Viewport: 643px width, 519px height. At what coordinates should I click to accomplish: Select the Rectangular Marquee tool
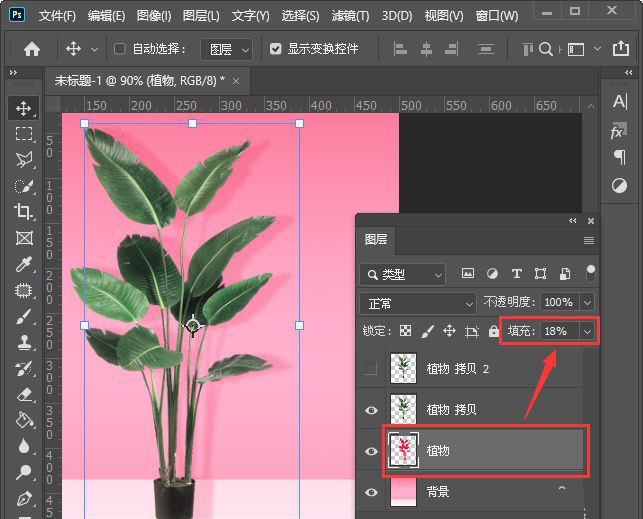[x=24, y=134]
